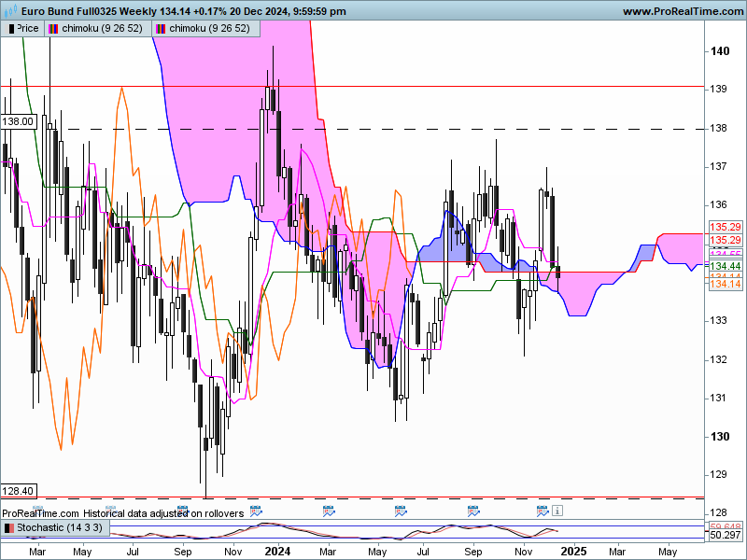Open the second chimoku (9 26 52) label
747x560 pixels.
point(209,29)
